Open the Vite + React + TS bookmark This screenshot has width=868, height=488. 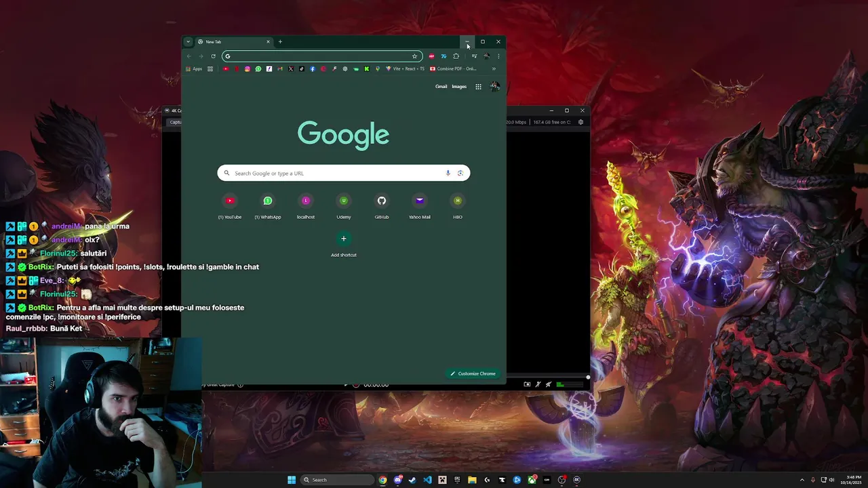click(x=405, y=68)
